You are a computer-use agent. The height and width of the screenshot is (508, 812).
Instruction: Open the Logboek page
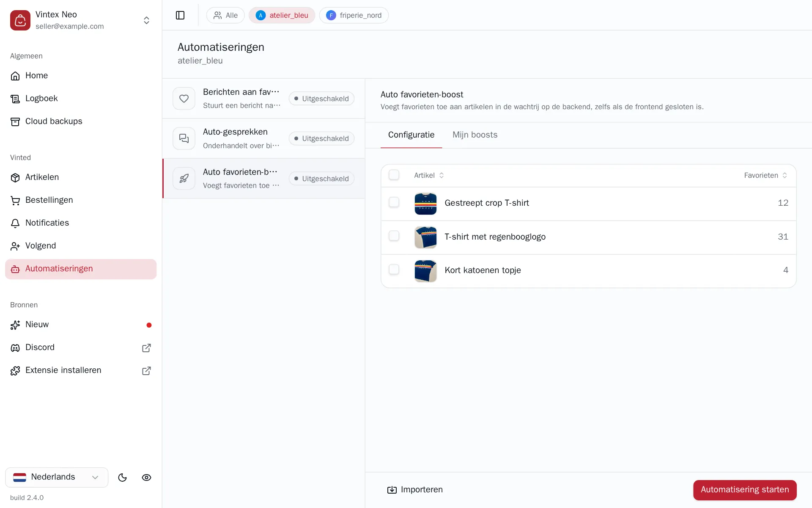tap(81, 98)
